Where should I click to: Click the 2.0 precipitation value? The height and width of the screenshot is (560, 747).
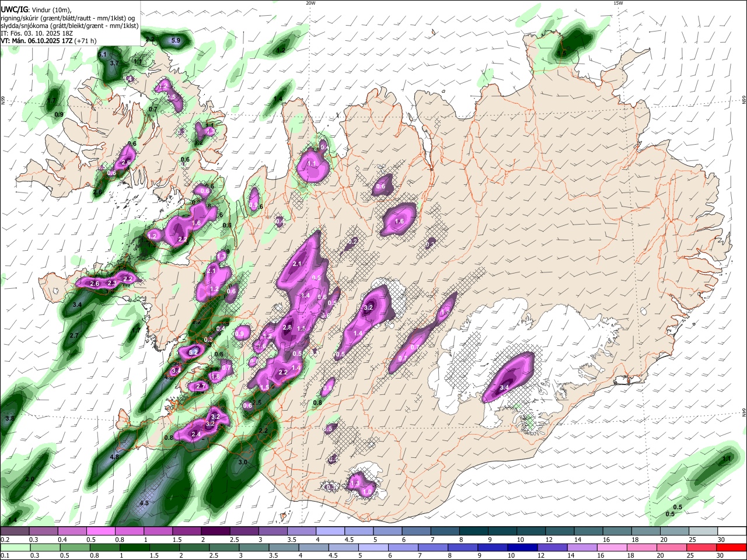(x=30, y=479)
